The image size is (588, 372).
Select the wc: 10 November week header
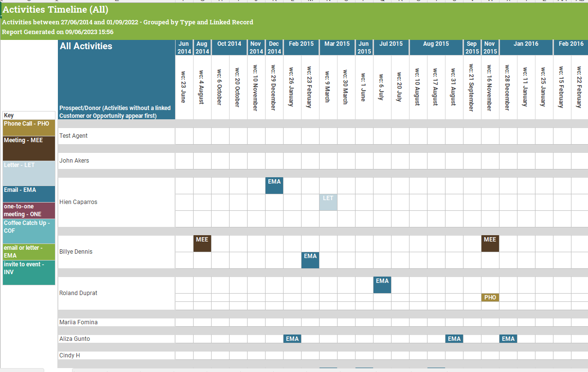256,88
